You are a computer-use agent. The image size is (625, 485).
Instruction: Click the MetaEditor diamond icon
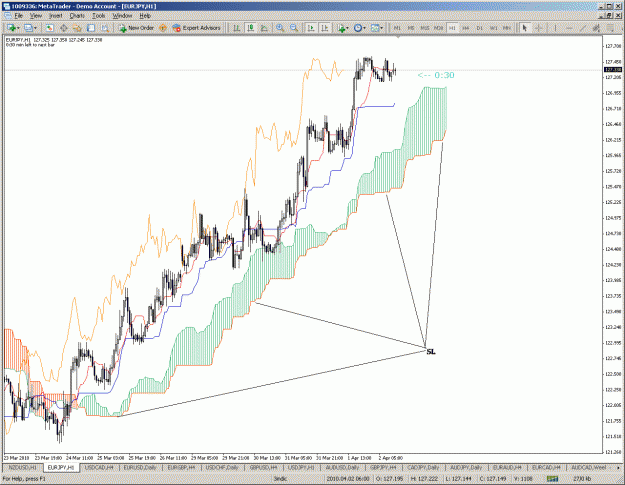click(163, 28)
